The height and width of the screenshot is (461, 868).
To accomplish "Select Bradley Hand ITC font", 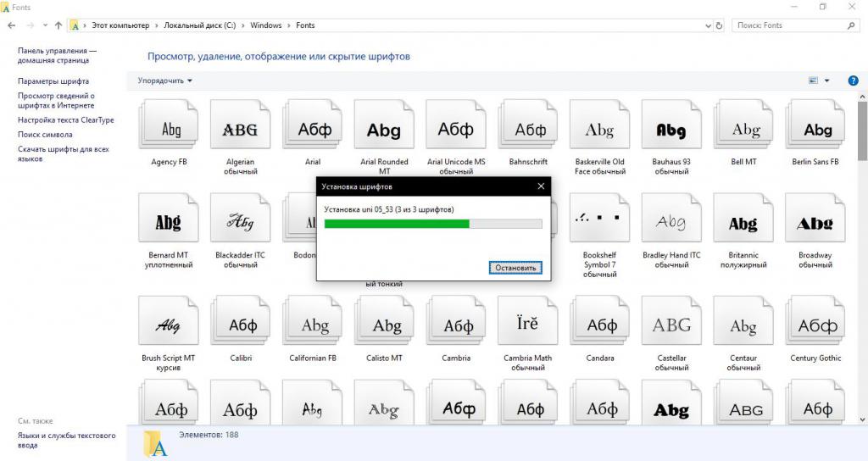I will coord(671,218).
